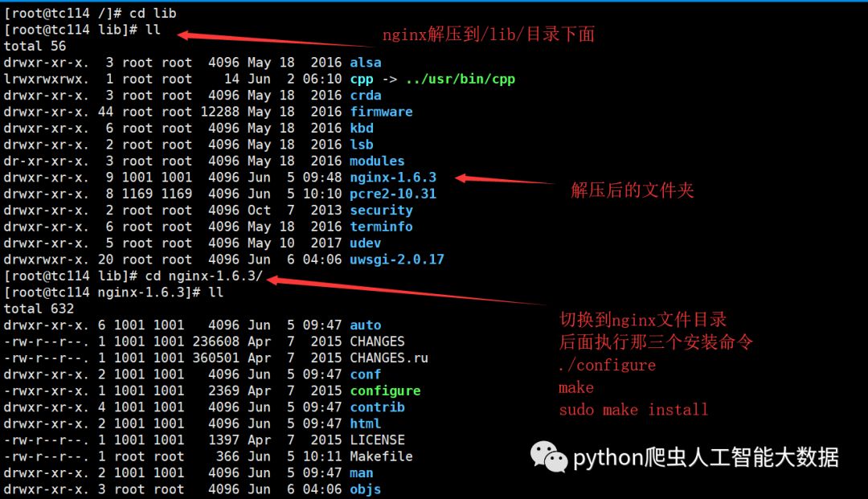Click the lrwxrwxrwx. permissions string
The image size is (868, 499).
tap(46, 79)
